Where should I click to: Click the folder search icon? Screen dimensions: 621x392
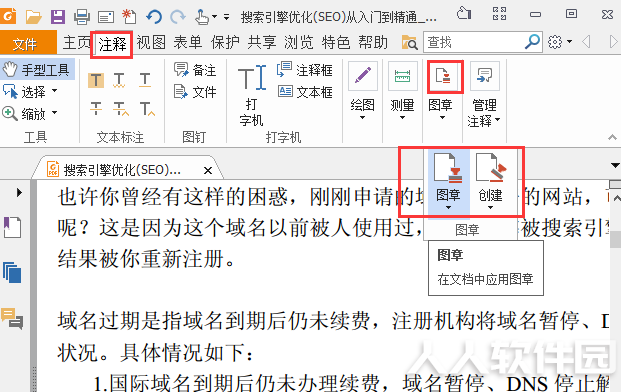(x=410, y=42)
